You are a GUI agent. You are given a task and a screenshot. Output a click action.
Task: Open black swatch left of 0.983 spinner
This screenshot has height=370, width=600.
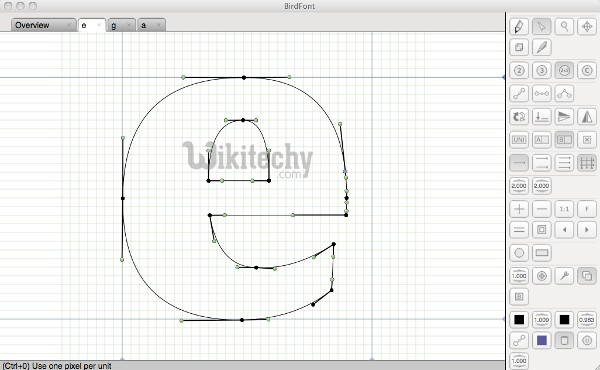click(x=564, y=320)
